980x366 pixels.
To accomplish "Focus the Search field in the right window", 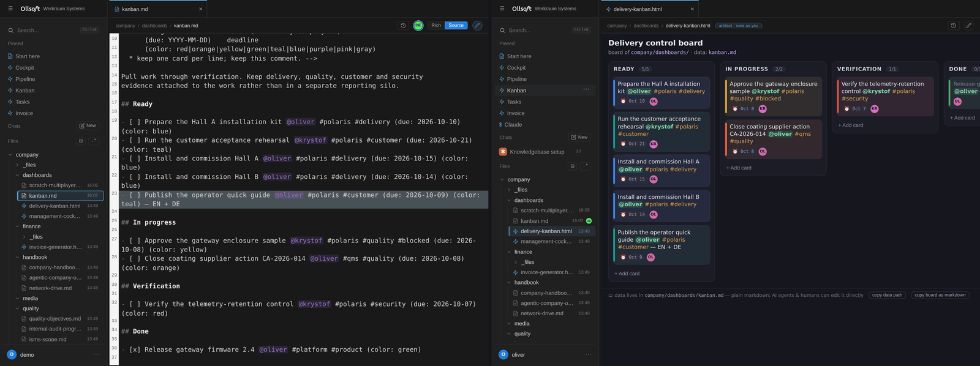I will [545, 30].
